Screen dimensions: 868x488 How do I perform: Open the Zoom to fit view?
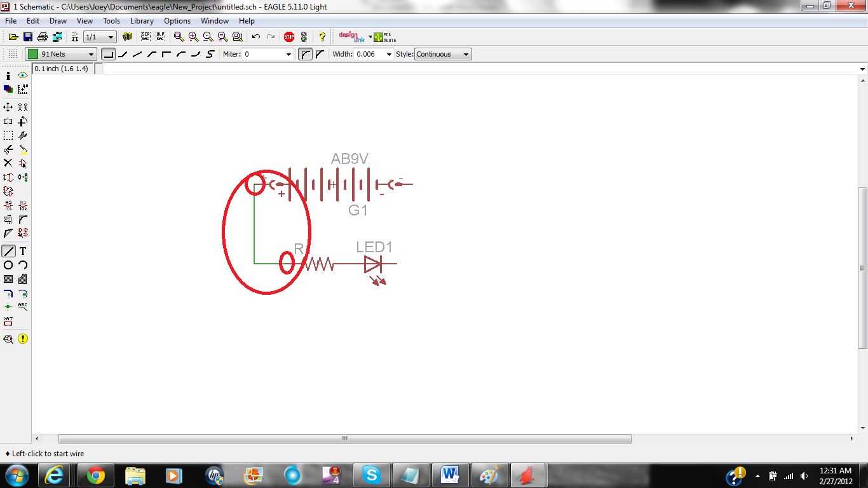point(180,36)
